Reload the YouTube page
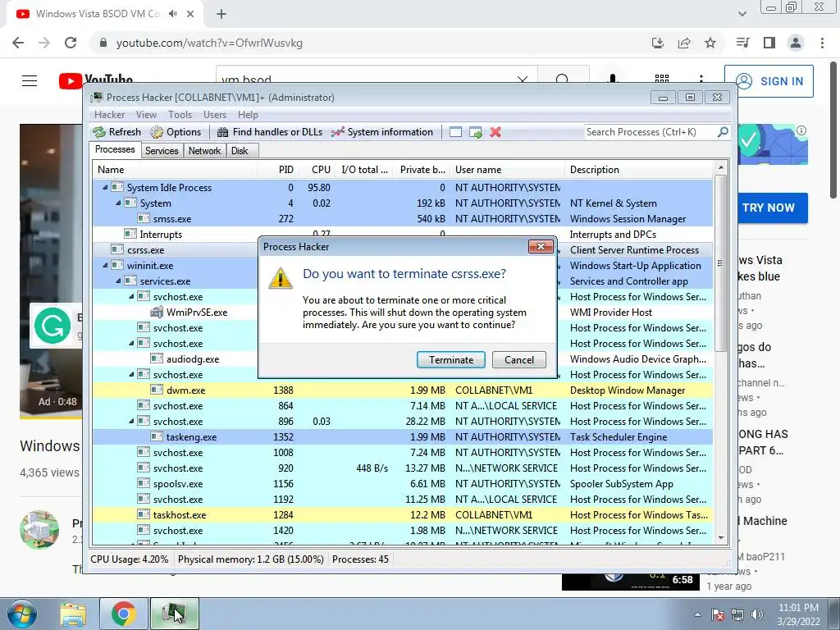The image size is (840, 630). pyautogui.click(x=71, y=43)
